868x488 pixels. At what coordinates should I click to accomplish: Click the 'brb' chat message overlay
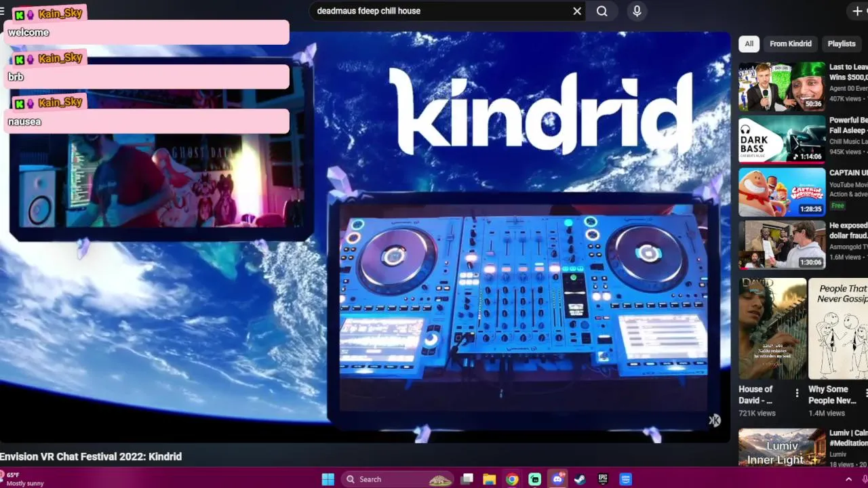147,77
